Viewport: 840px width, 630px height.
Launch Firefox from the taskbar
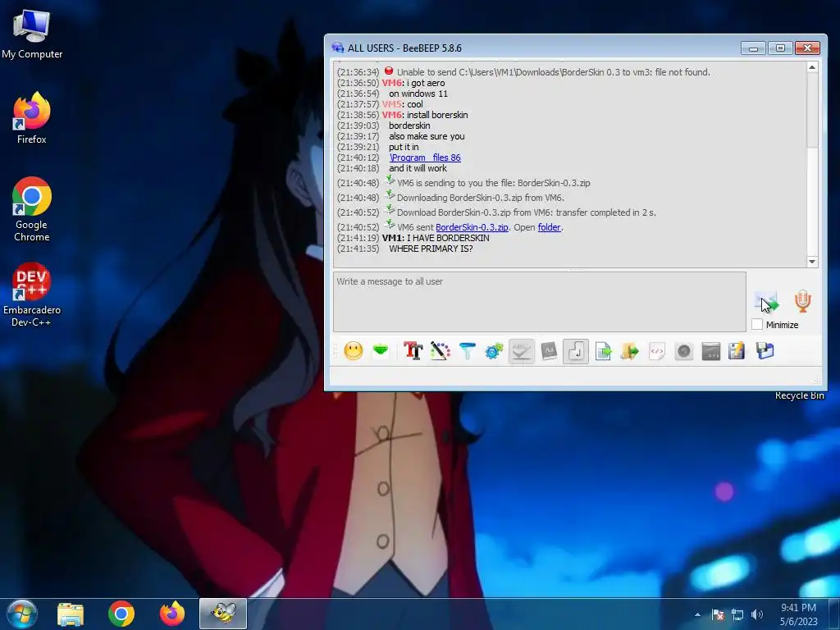pos(172,614)
